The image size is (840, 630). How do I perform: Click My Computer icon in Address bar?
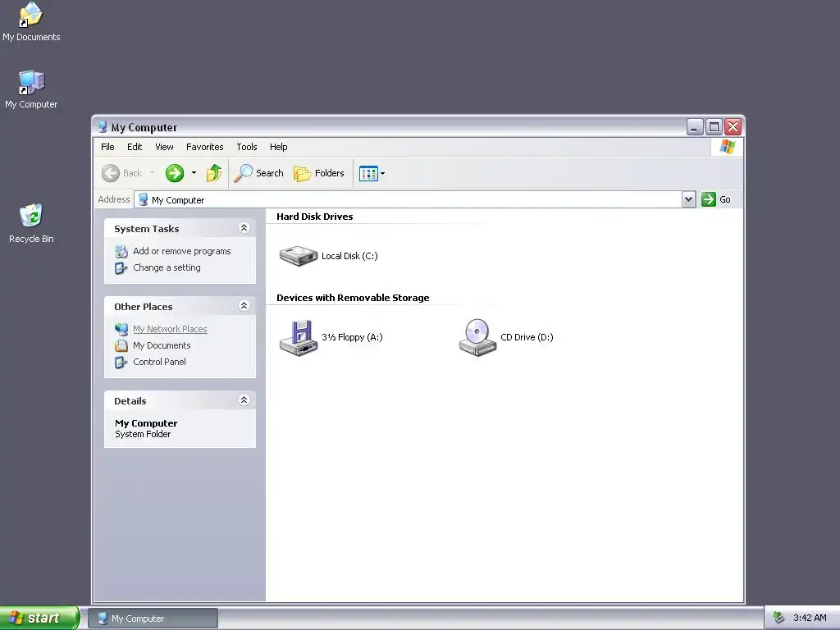(x=143, y=200)
